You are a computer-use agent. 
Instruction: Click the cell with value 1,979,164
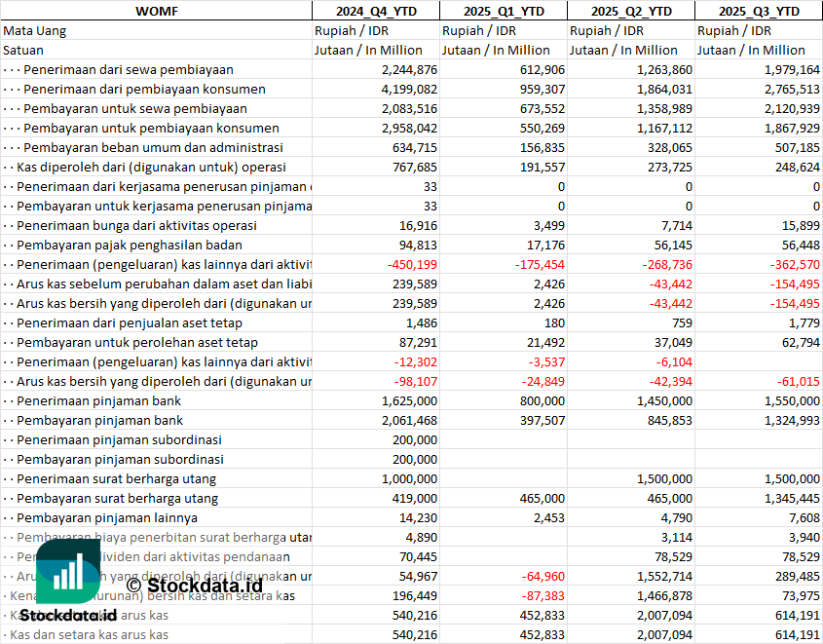(785, 69)
